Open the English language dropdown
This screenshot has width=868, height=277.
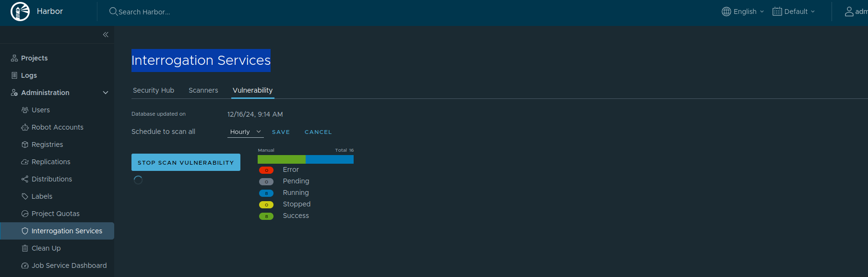tap(743, 12)
